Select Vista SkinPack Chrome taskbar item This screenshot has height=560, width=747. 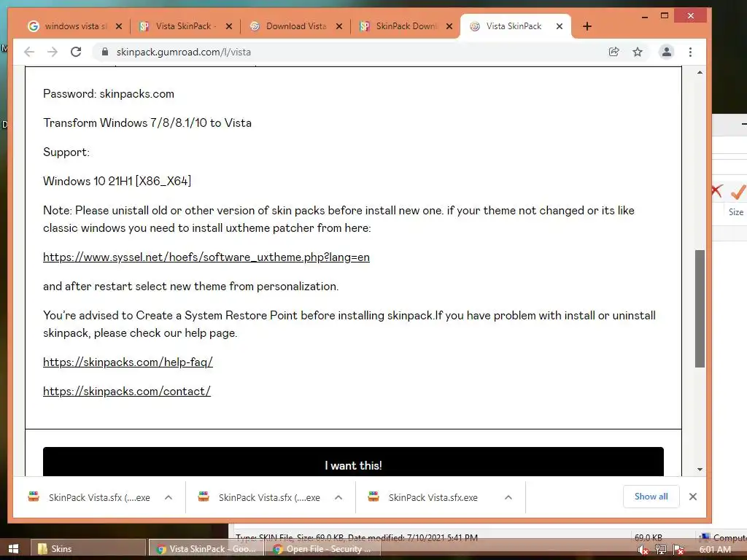pyautogui.click(x=206, y=549)
